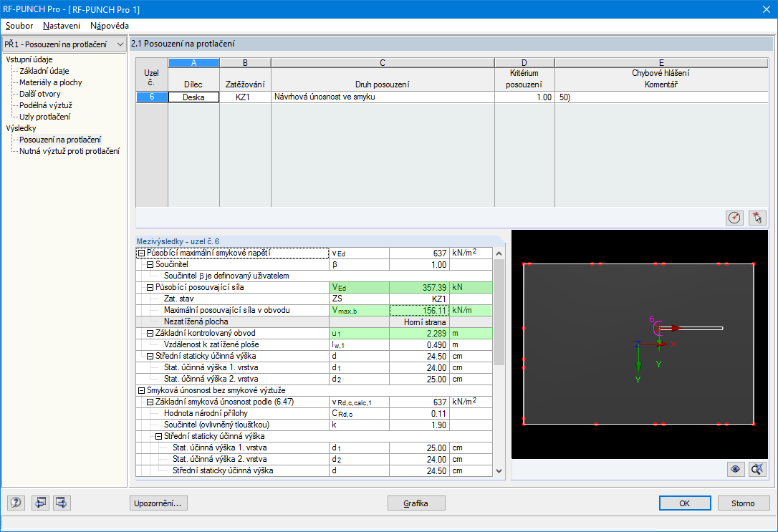This screenshot has height=532, width=778.
Task: Collapse Základní kontrolovaný obvod row
Action: pos(150,333)
